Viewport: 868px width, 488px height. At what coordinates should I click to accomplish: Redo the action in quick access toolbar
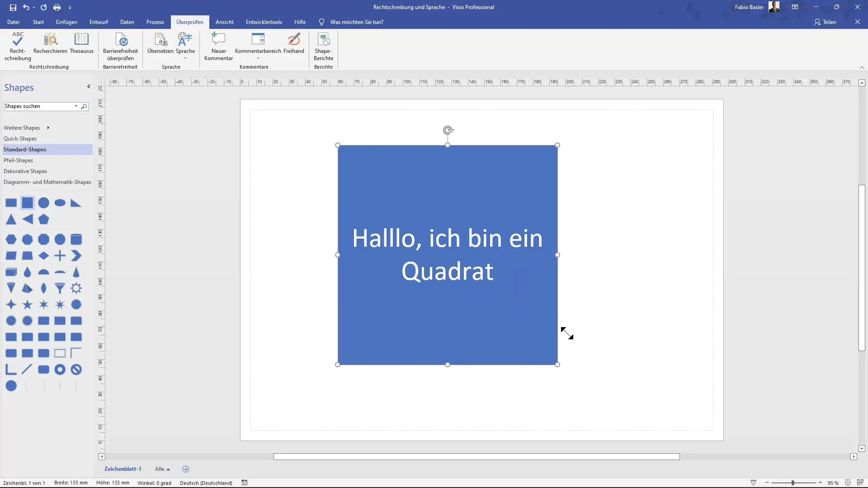43,7
